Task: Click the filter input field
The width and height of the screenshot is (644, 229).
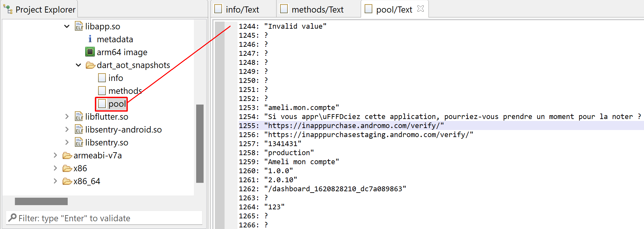Action: point(104,218)
